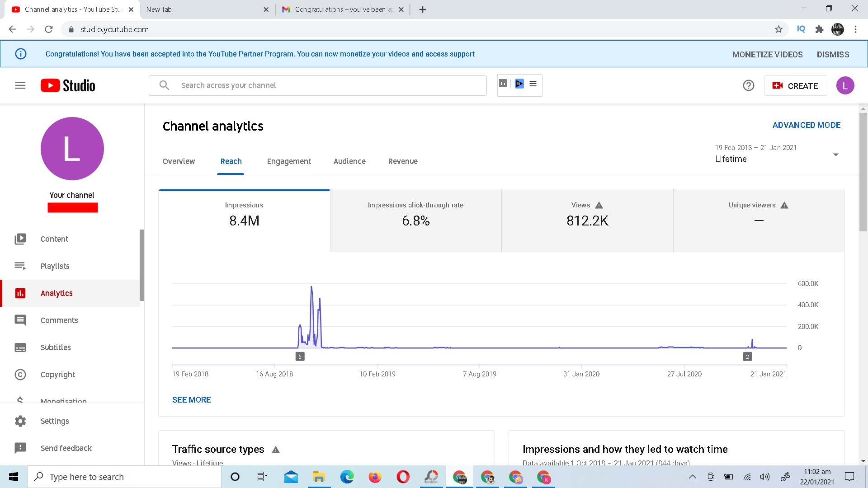Click the info icon in the congratulations banner
The image size is (868, 488).
[x=21, y=54]
